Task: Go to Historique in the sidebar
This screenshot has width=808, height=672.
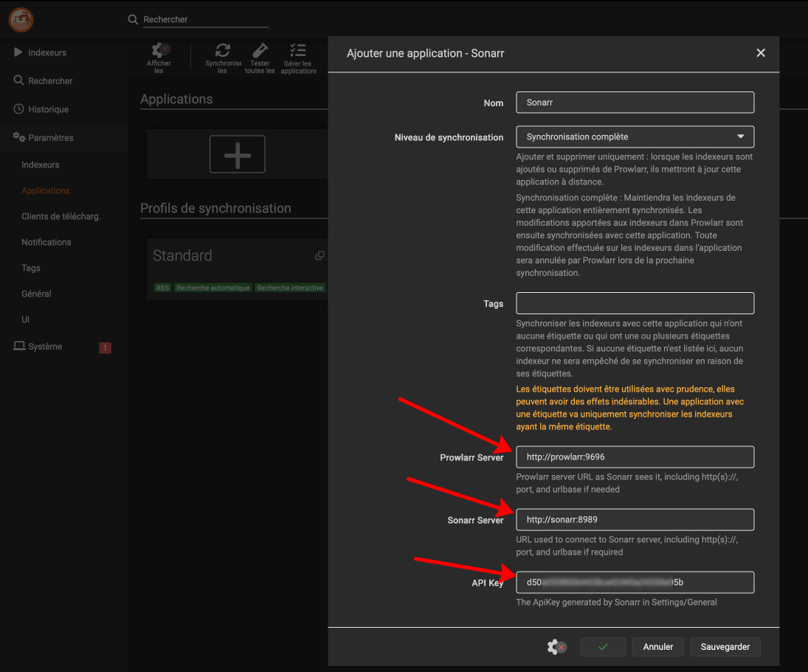Action: 48,109
